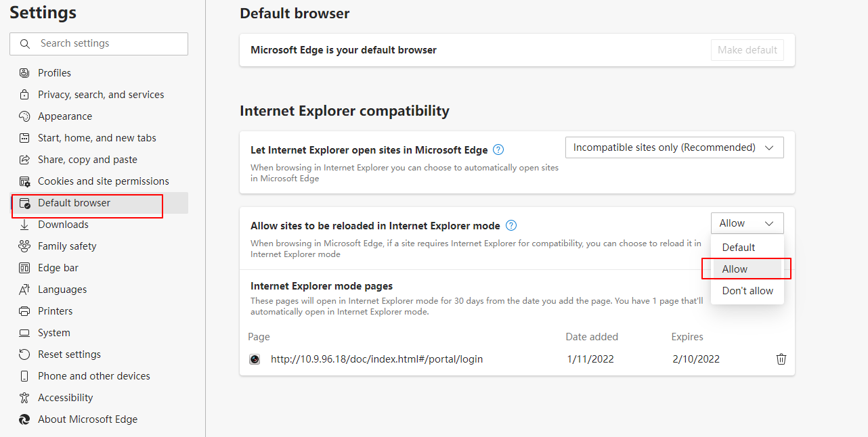The image size is (868, 437).
Task: Go to Privacy, search, and services
Action: click(x=99, y=95)
